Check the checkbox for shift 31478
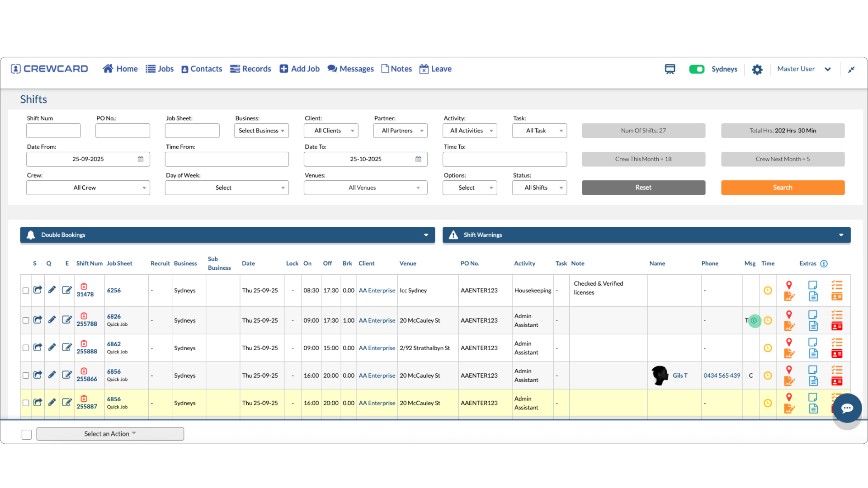 tap(26, 291)
